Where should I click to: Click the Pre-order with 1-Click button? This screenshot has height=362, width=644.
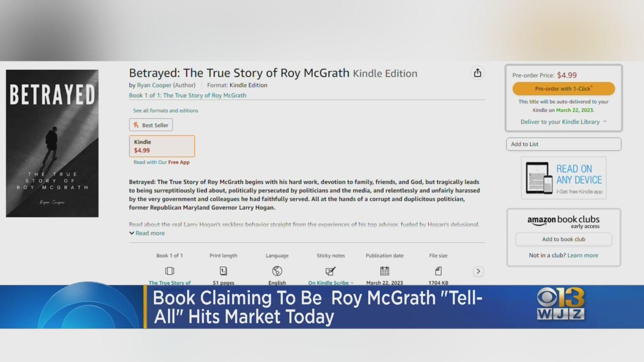click(563, 89)
